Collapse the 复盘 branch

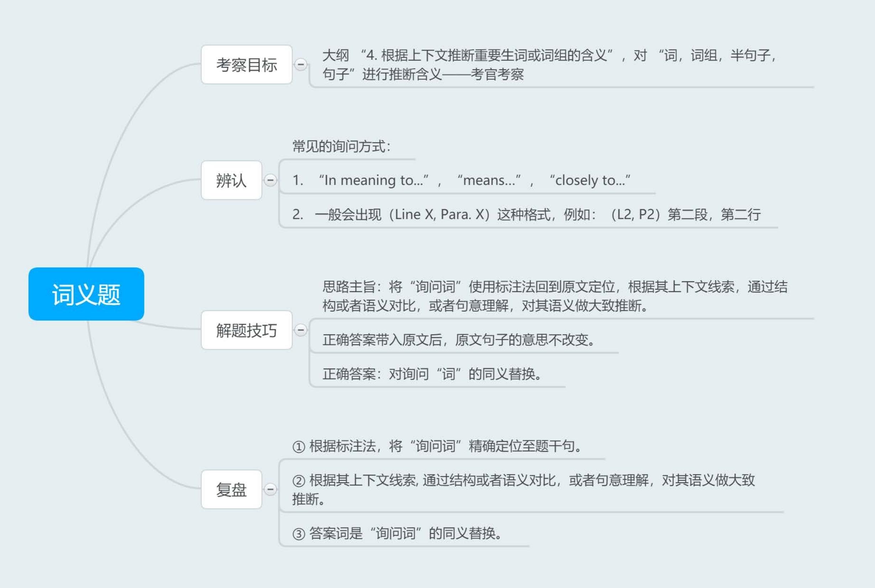[x=270, y=489]
